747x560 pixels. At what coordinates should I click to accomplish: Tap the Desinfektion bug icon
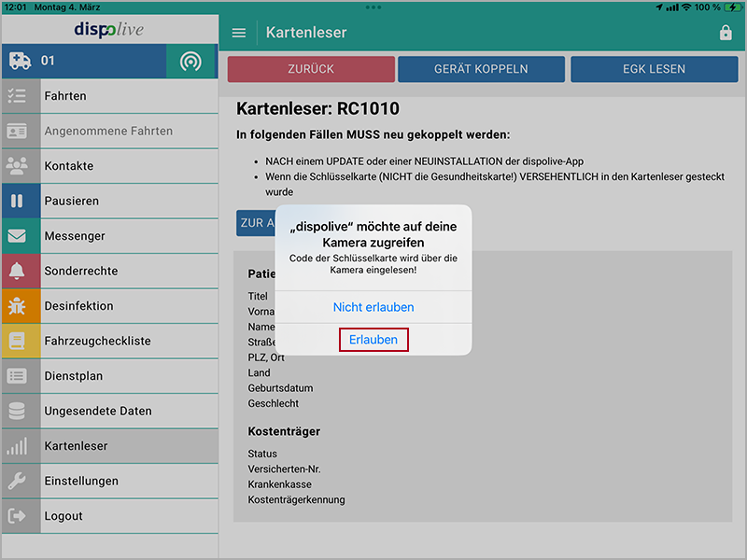click(17, 306)
